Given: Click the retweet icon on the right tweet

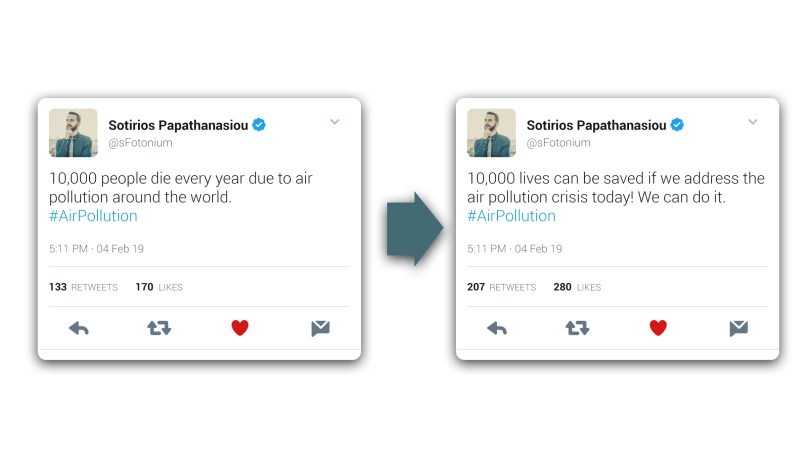Looking at the screenshot, I should (577, 328).
